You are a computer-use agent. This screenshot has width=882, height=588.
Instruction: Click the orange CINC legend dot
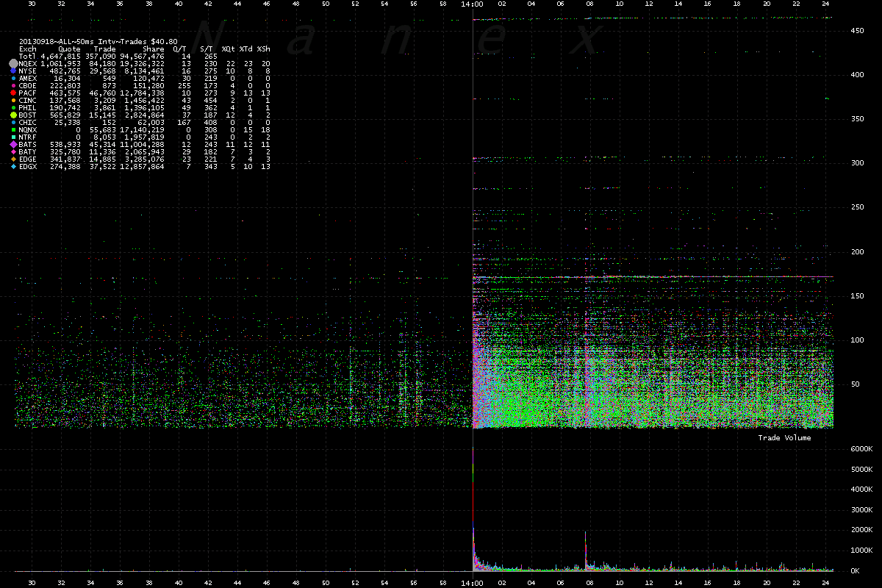[x=13, y=101]
